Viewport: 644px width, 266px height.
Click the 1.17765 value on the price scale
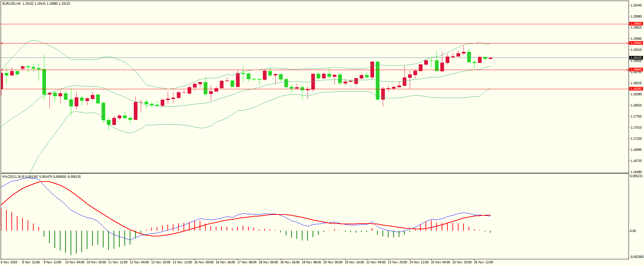click(636, 116)
